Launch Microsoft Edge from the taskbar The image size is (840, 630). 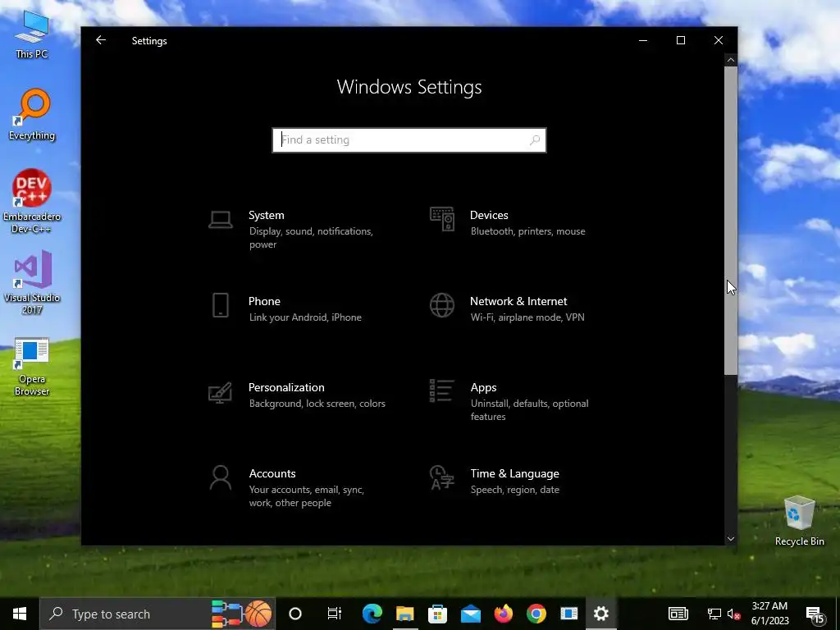(x=372, y=614)
